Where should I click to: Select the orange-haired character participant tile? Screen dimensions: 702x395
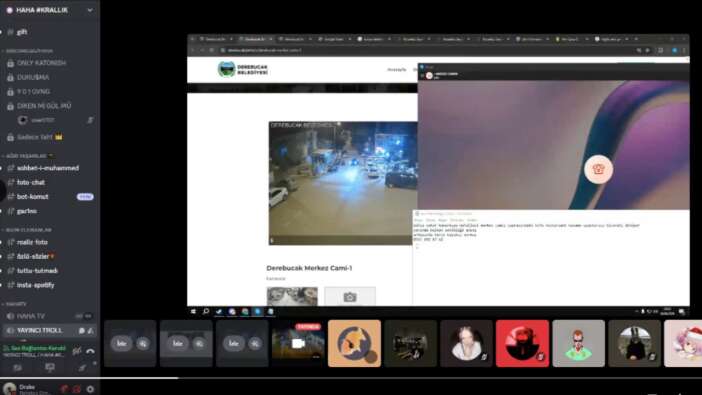tap(578, 343)
